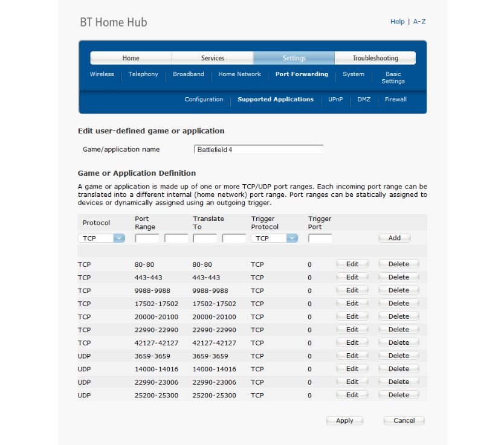504x445 pixels.
Task: Open the Troubleshooting tab
Action: click(375, 58)
